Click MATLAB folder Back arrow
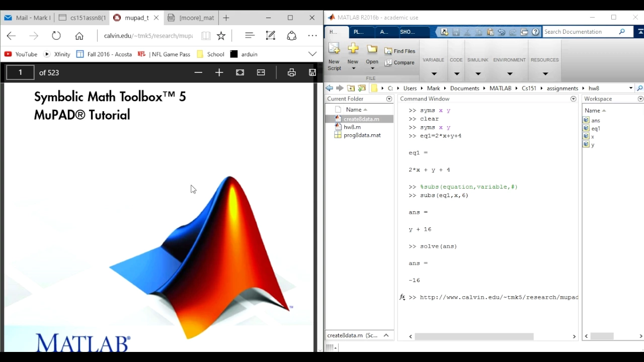Image resolution: width=644 pixels, height=362 pixels. 329,88
